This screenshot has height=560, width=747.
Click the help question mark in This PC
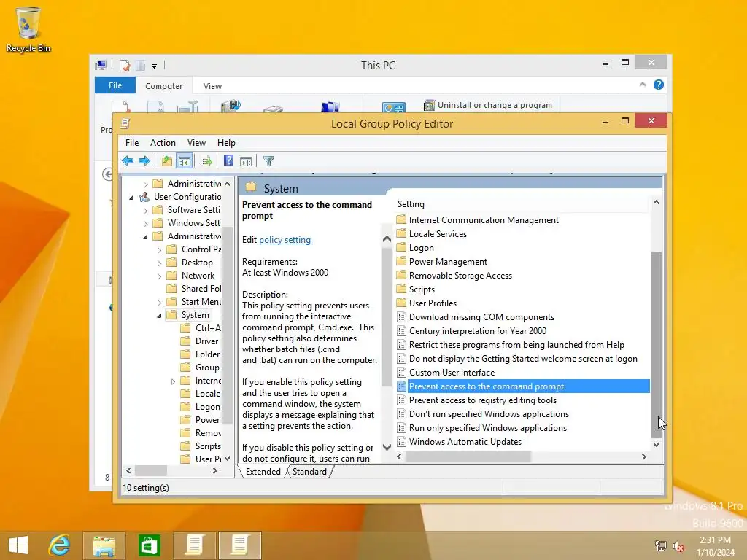pos(659,85)
